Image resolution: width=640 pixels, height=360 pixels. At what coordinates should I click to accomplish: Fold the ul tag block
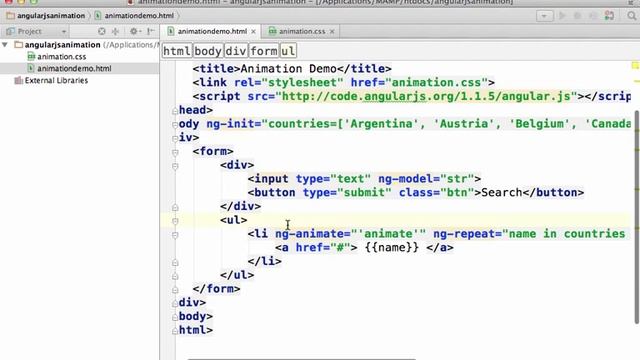click(175, 221)
